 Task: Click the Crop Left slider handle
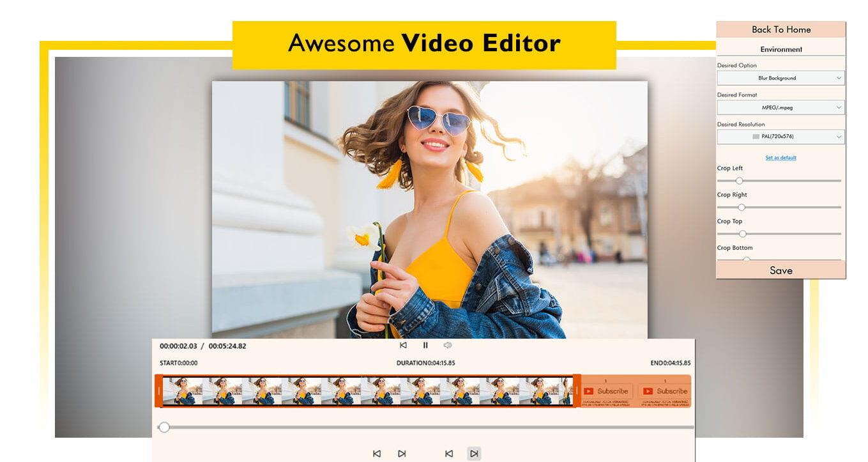[x=739, y=181]
